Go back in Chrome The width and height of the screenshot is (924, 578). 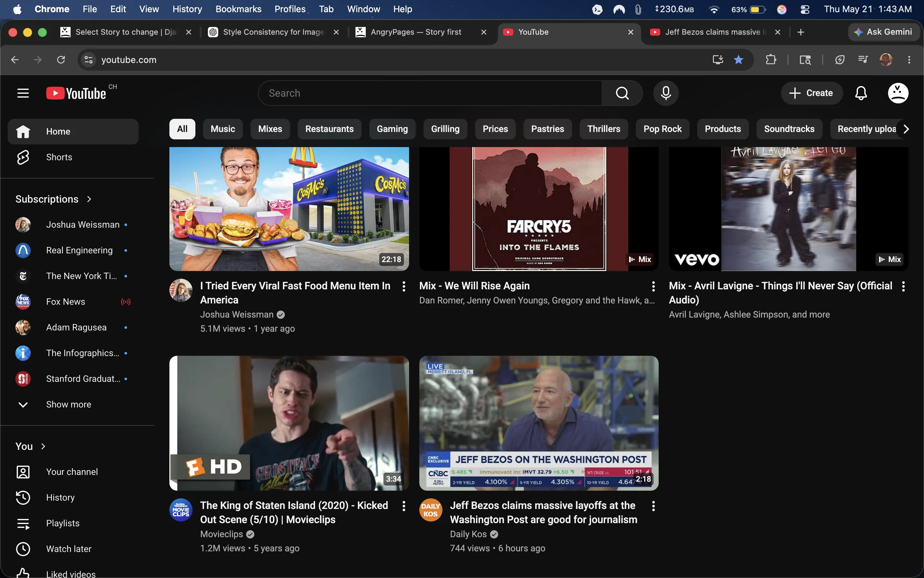15,60
